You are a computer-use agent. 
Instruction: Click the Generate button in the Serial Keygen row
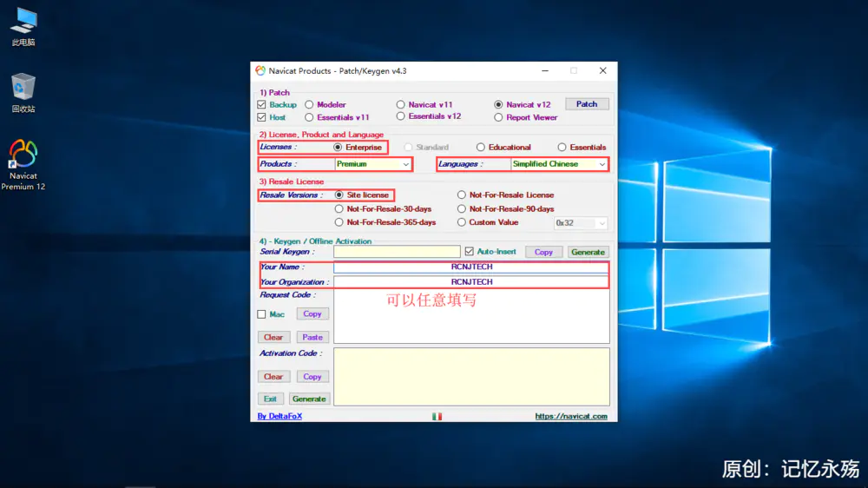pyautogui.click(x=588, y=252)
